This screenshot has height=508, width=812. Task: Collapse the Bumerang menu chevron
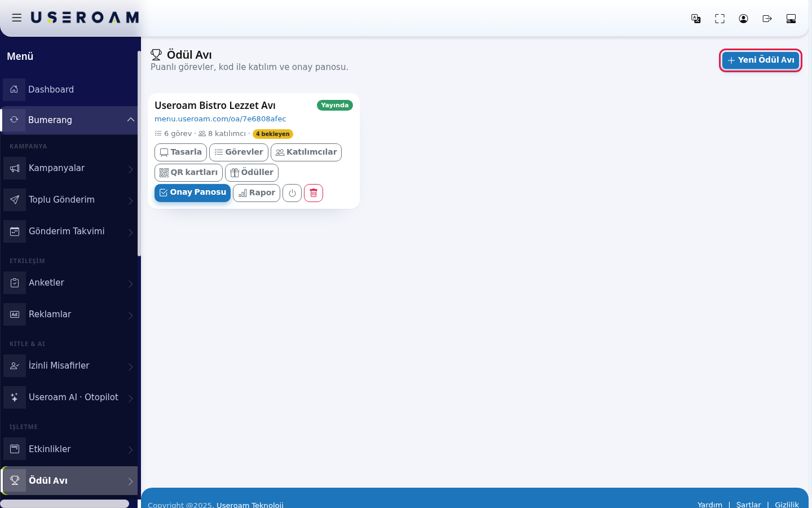click(131, 120)
